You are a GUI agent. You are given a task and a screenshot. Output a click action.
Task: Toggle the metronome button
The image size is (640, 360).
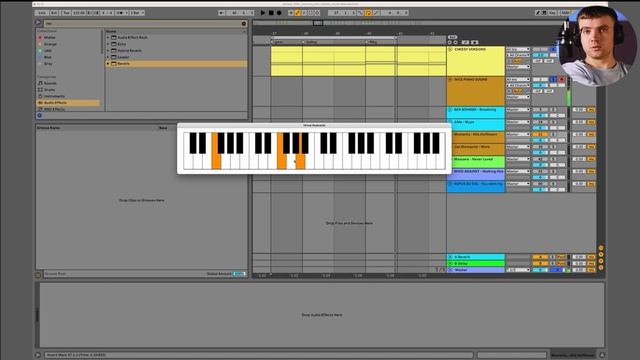[121, 13]
